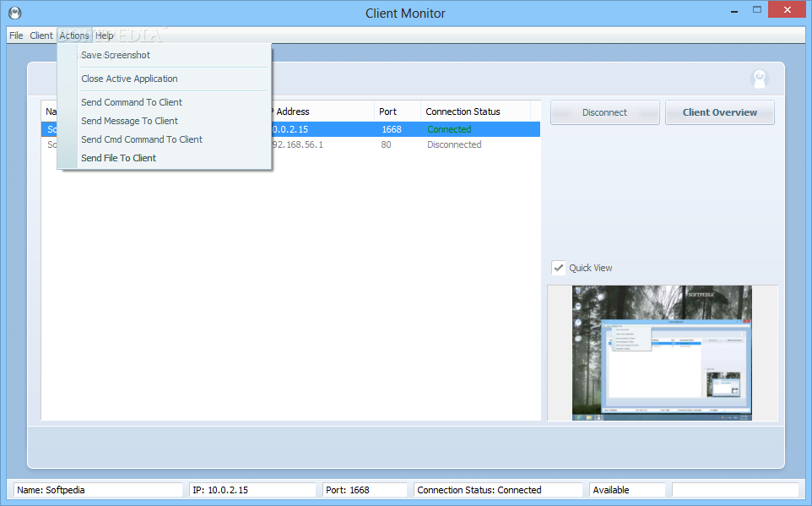Choose Send File To Client
The height and width of the screenshot is (506, 812).
coord(118,158)
